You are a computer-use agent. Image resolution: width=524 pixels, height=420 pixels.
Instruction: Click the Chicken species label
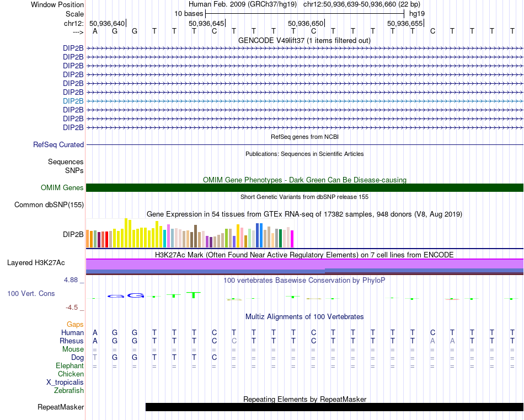[x=71, y=374]
